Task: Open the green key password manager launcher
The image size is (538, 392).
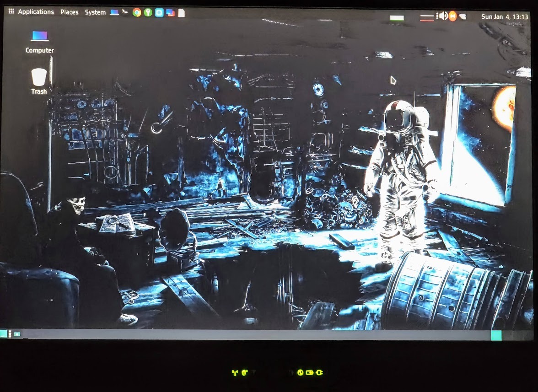Action: tap(148, 13)
